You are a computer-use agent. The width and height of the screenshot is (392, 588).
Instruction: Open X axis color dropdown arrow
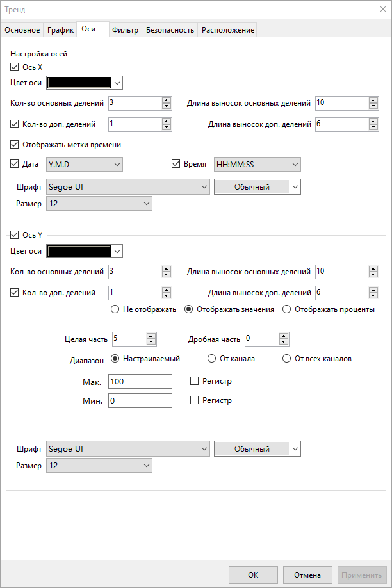[x=117, y=83]
